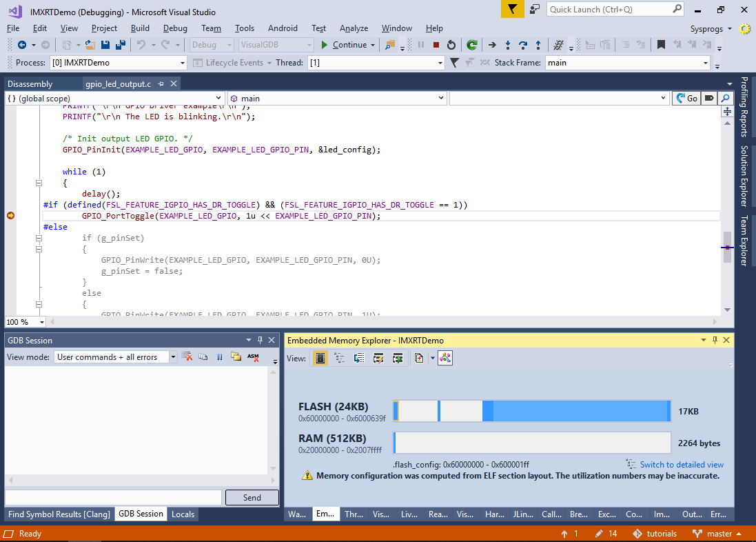
Task: Switch Memory Explorer to tree view
Action: 340,358
